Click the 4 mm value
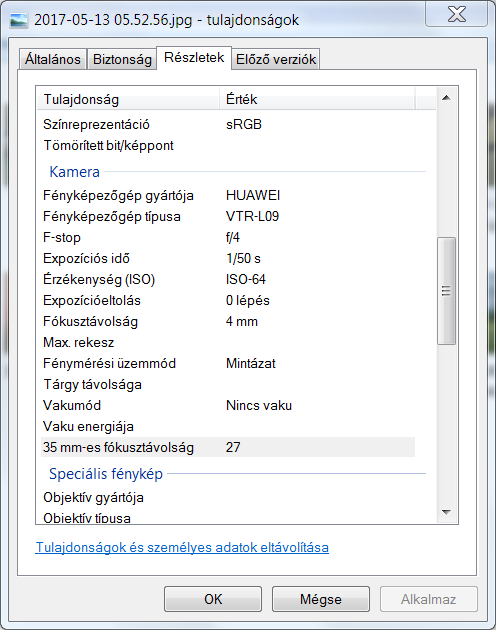The width and height of the screenshot is (496, 630). [x=242, y=321]
